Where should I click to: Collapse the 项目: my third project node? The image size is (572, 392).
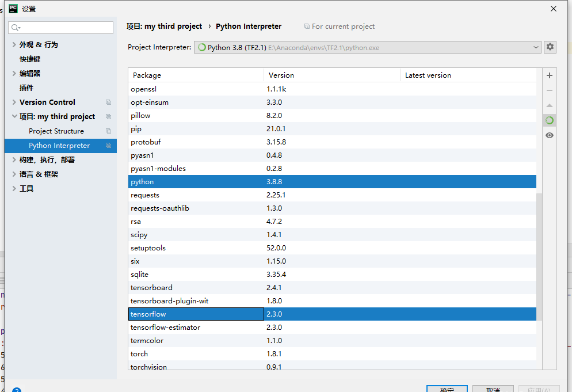(x=14, y=116)
